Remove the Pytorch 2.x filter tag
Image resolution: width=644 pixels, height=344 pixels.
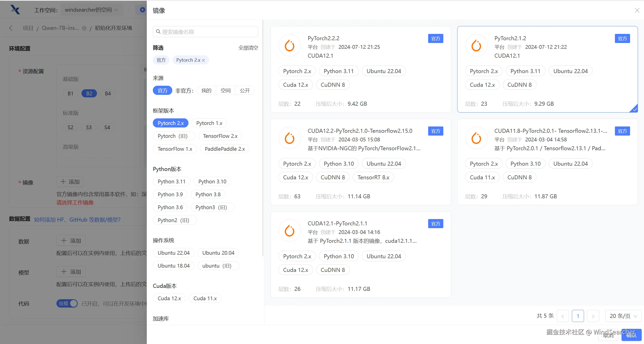[203, 60]
